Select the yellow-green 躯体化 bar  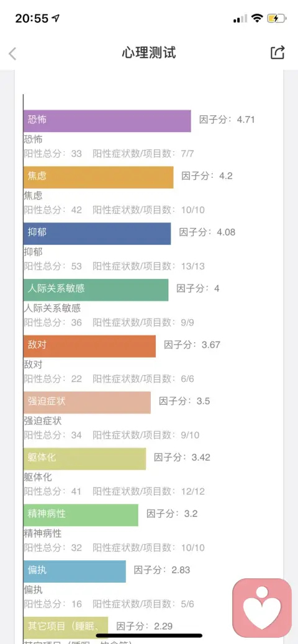click(85, 458)
